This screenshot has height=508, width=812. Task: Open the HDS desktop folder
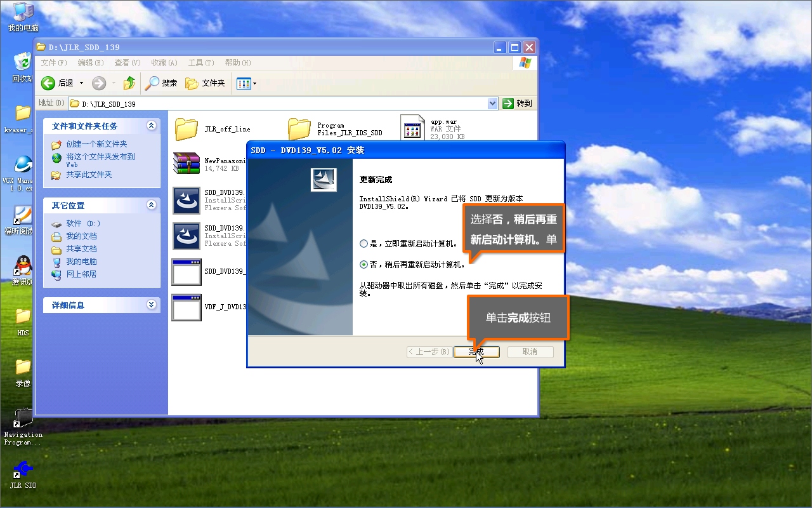pyautogui.click(x=23, y=321)
